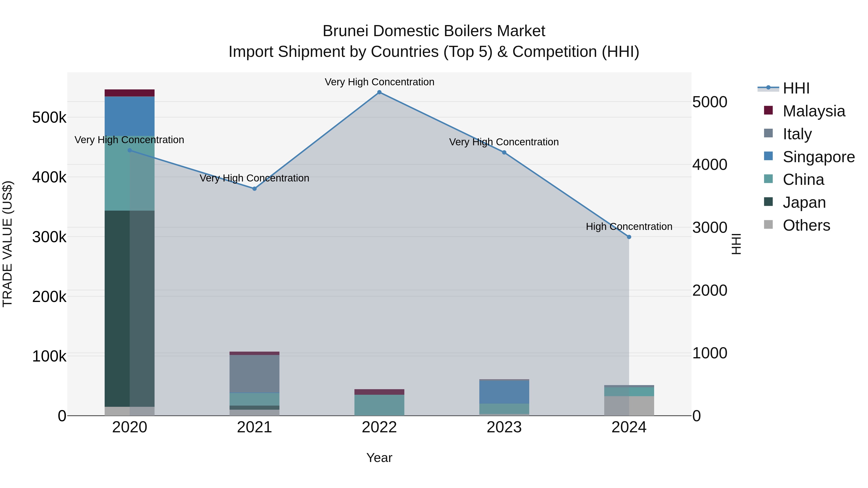Select the 2022 HHI peak data point

380,92
